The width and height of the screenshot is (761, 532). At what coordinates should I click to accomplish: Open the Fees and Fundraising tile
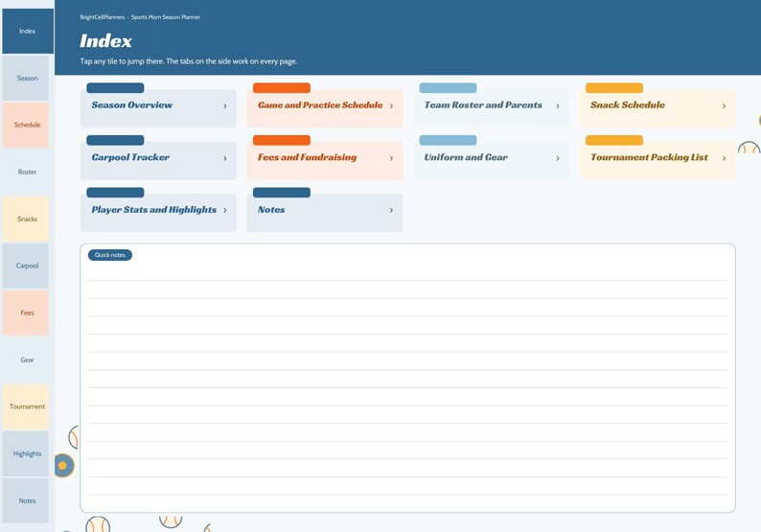325,160
